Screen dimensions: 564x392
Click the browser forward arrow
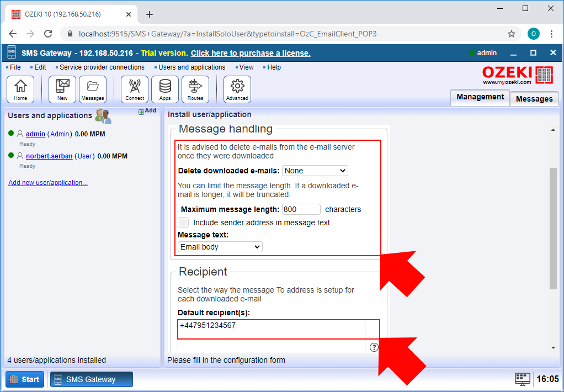(30, 34)
